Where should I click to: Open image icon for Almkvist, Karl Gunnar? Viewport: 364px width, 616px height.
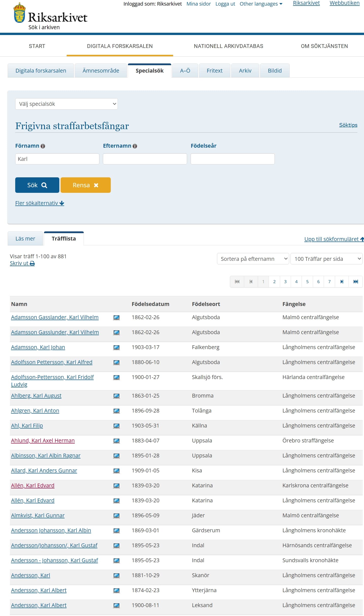click(116, 516)
